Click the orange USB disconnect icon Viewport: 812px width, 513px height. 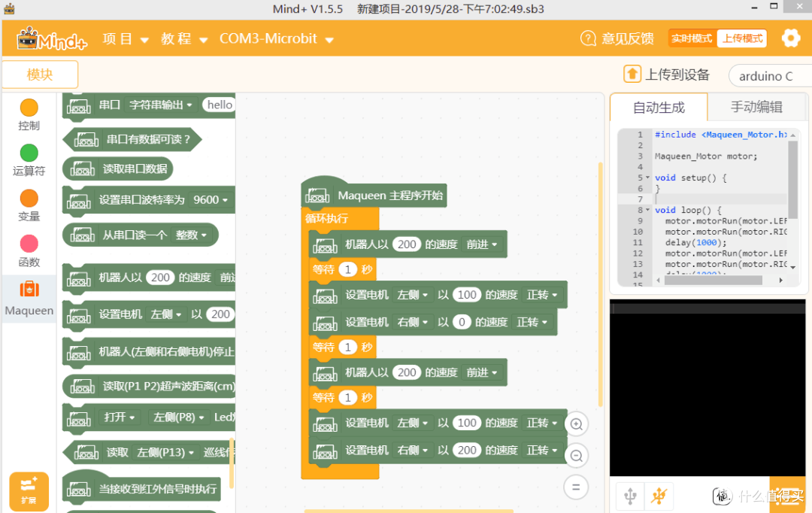click(x=659, y=496)
